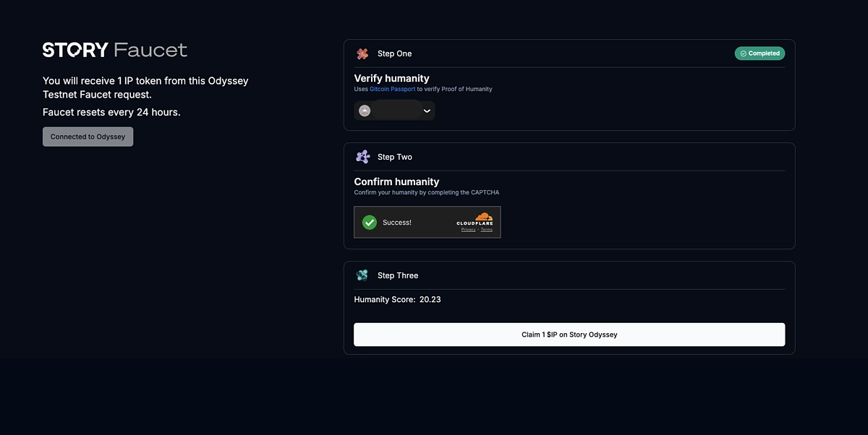Viewport: 868px width, 435px height.
Task: Expand the wallet account dropdown chevron
Action: 427,111
